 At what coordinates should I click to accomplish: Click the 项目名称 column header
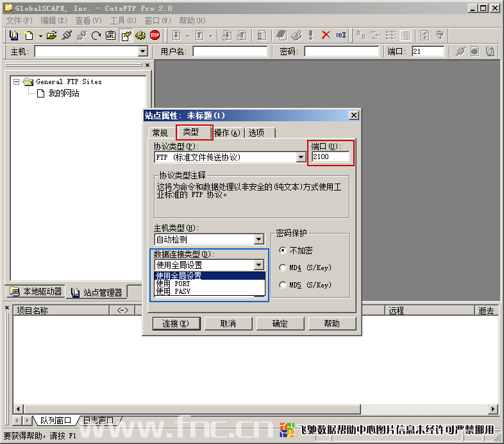(61, 311)
